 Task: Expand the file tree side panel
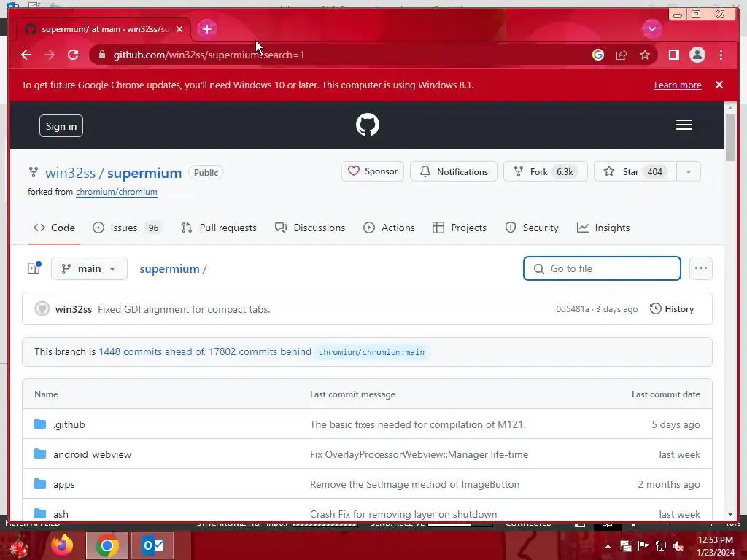tap(34, 268)
